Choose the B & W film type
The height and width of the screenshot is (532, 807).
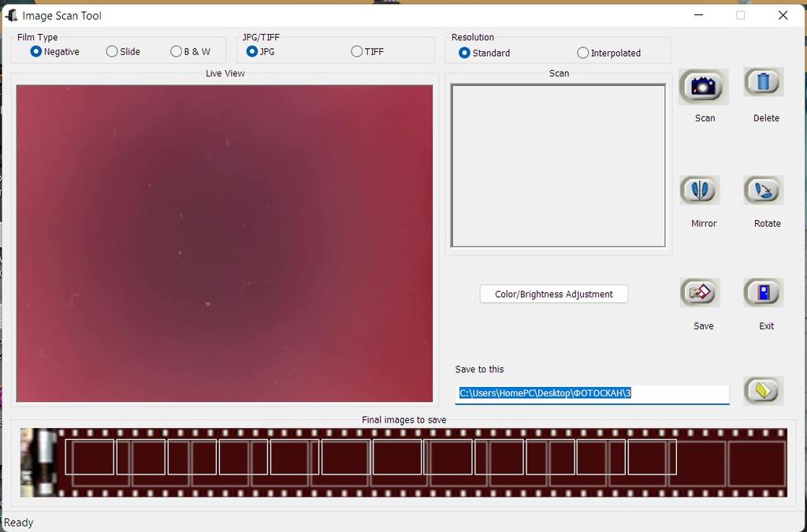[x=176, y=51]
